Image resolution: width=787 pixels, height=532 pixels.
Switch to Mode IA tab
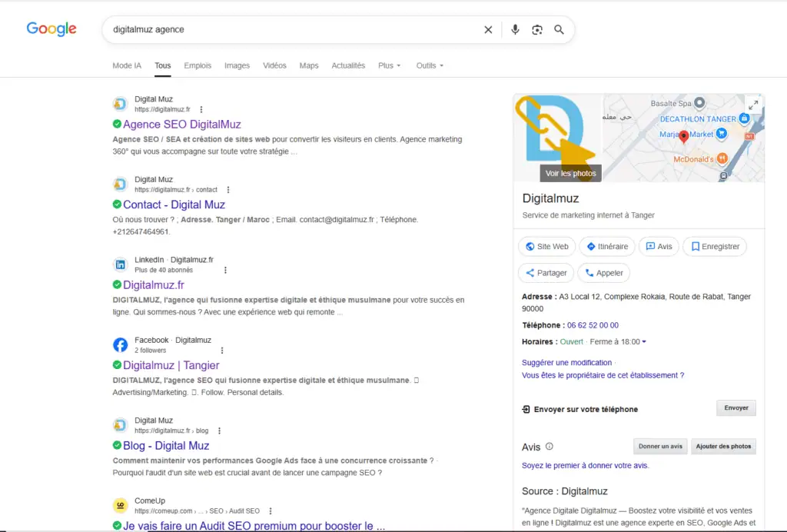(x=127, y=65)
